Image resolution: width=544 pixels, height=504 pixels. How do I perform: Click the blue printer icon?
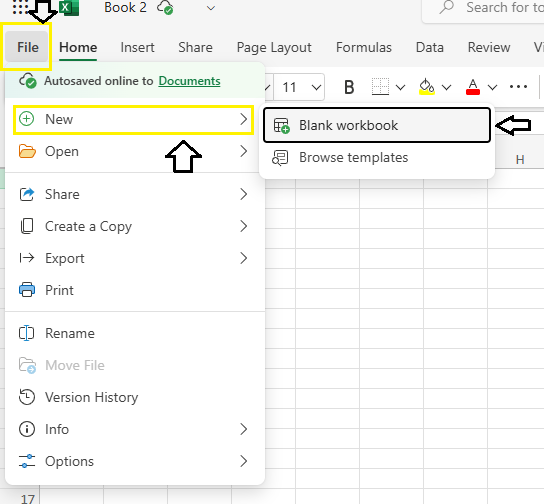click(27, 290)
